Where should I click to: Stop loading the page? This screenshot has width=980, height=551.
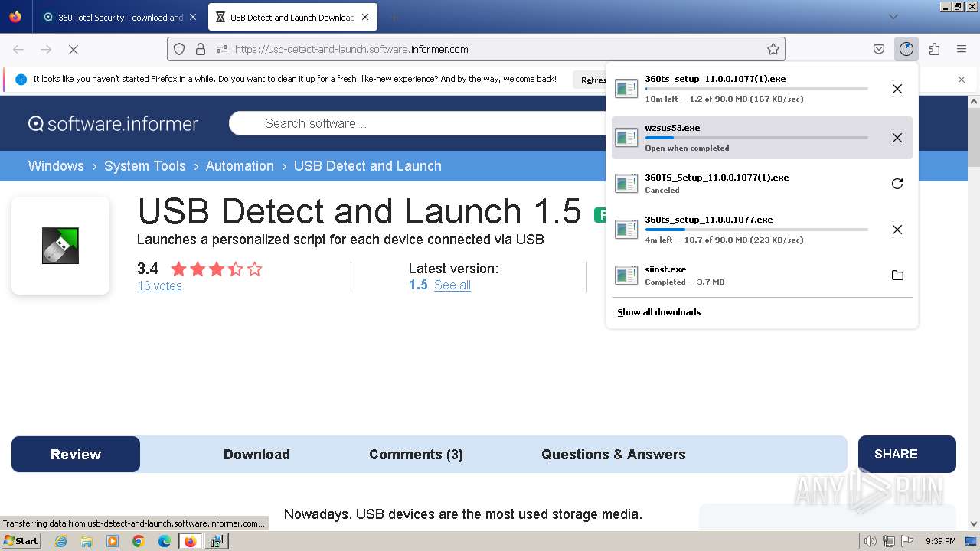(73, 49)
